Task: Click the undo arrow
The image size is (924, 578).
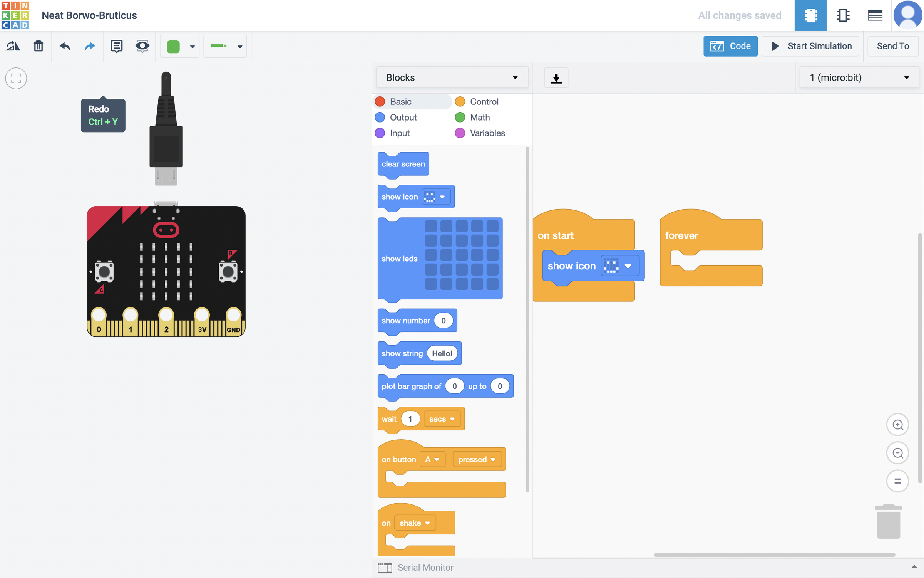Action: point(64,46)
